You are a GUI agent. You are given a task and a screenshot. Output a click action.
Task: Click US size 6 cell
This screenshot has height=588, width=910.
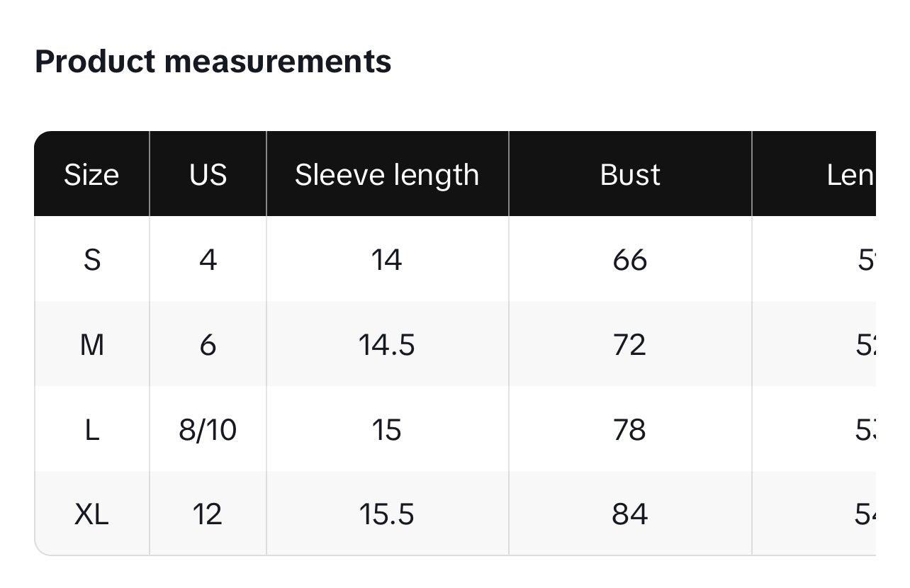point(208,345)
